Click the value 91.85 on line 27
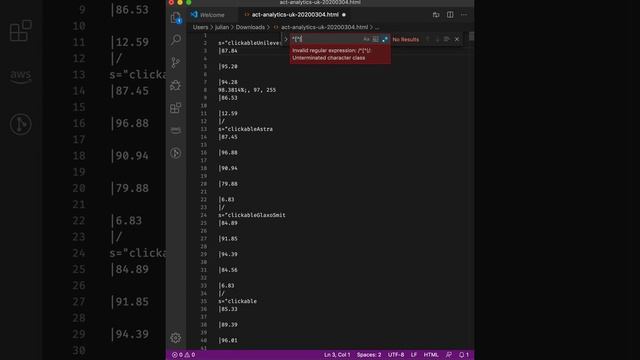Screen dimensions: 640x360 click(229, 238)
